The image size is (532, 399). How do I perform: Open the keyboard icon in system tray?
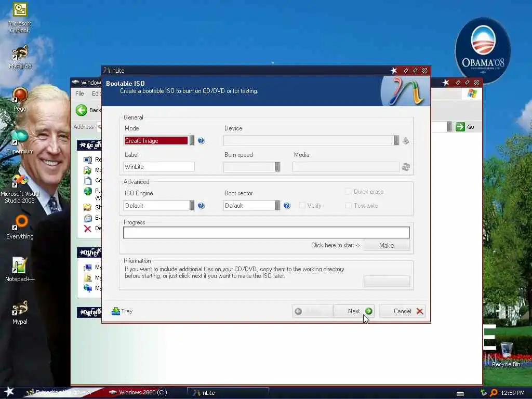[460, 394]
